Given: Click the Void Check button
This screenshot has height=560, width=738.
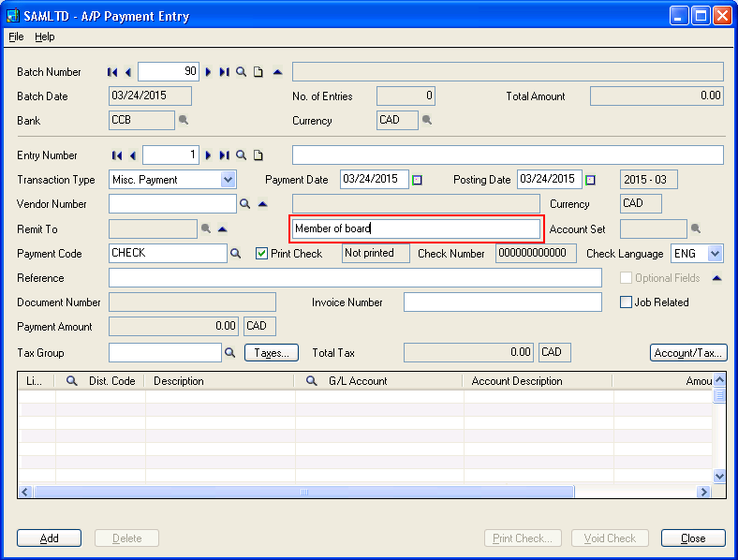Looking at the screenshot, I should click(x=610, y=538).
